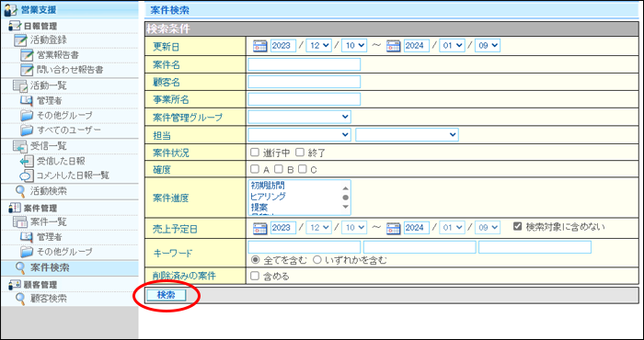This screenshot has height=340, width=644.
Task: Click the 活動検索 magnifier icon in sidebar
Action: (20, 191)
